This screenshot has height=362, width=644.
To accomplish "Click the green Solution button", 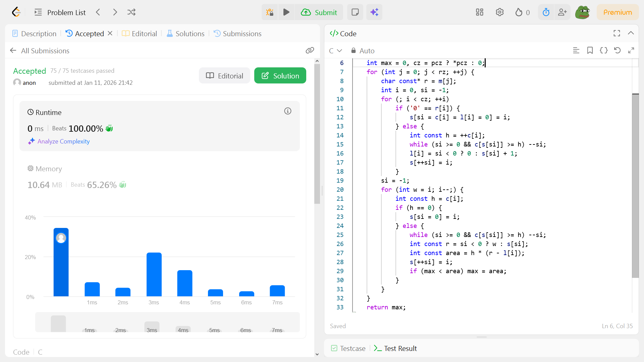I will coord(280,76).
